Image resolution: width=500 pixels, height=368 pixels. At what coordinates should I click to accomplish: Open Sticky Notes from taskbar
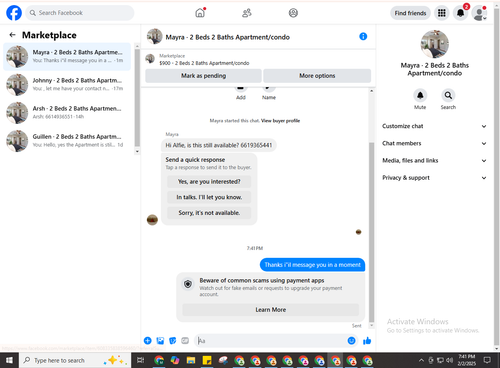click(207, 360)
